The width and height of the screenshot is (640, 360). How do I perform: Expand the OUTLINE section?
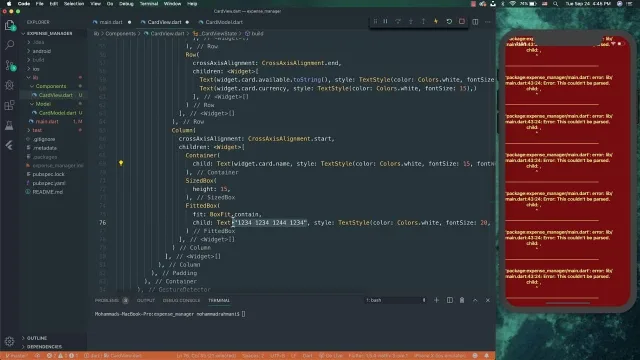(37, 338)
